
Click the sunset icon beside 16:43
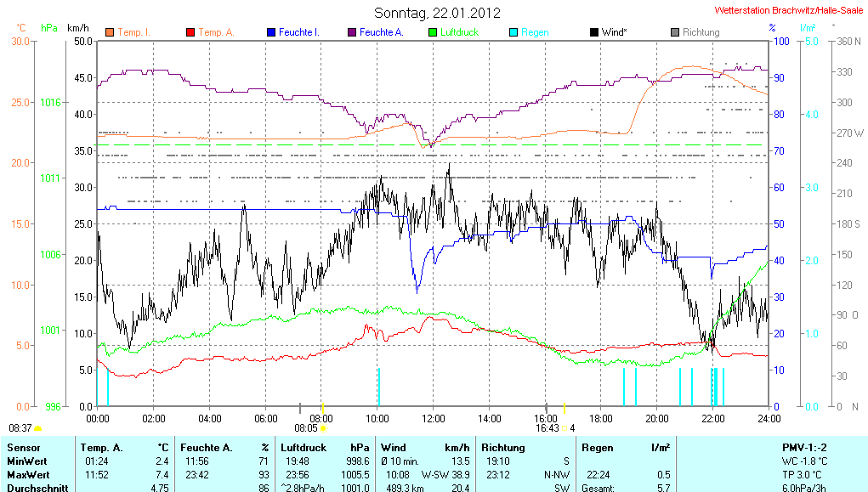point(564,428)
